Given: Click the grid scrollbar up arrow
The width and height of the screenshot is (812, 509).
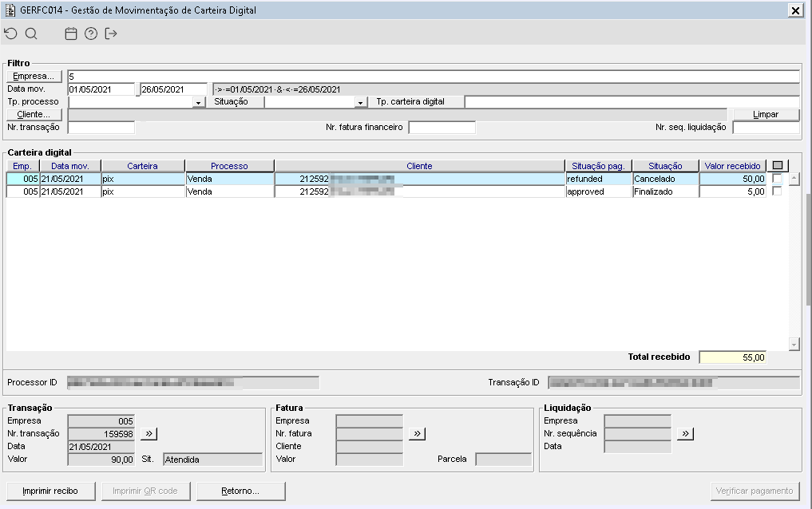Looking at the screenshot, I should tap(794, 179).
